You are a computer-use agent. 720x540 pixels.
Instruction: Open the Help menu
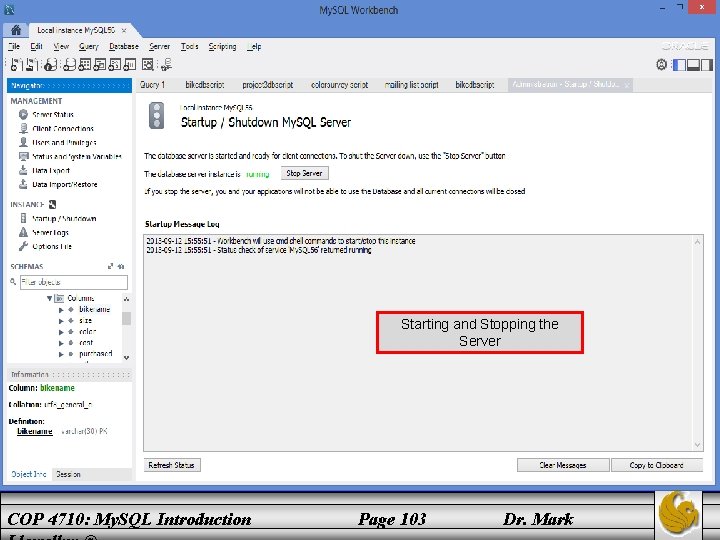tap(254, 46)
